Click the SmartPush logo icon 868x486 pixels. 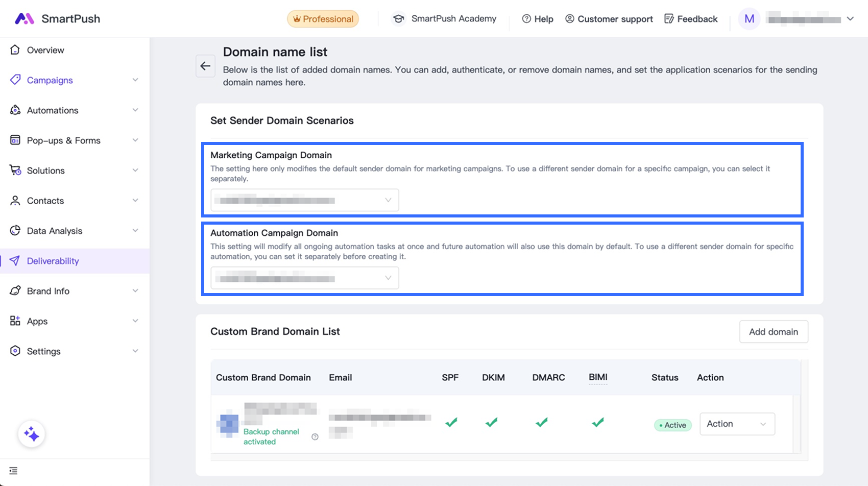(24, 19)
